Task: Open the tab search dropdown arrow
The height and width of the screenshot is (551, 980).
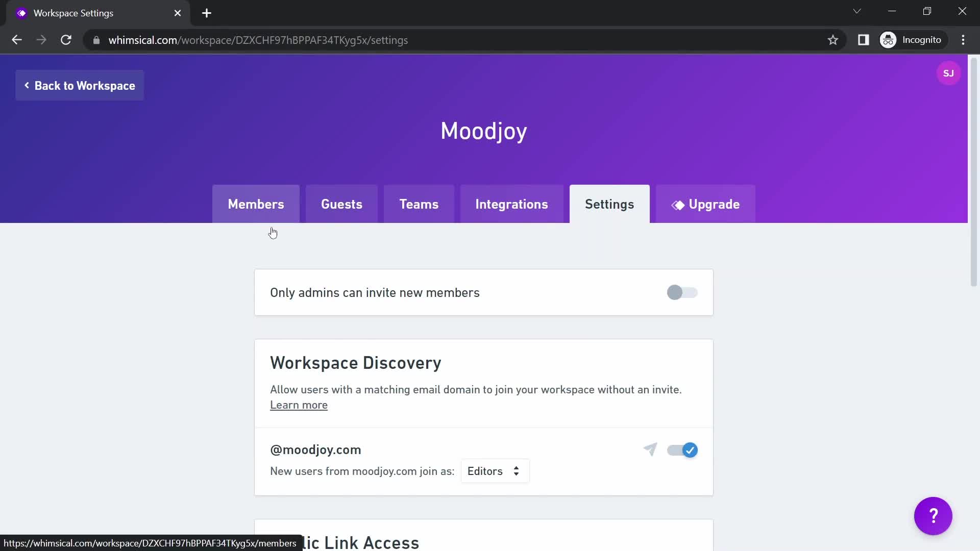Action: [857, 11]
